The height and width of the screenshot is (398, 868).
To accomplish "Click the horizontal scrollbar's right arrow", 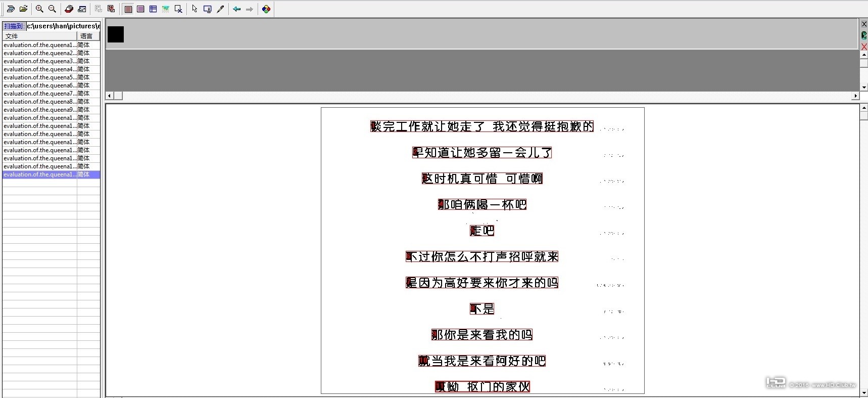I will click(855, 96).
